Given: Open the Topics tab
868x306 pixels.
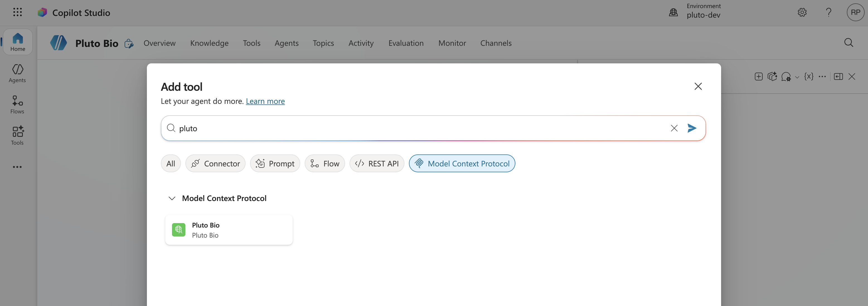Looking at the screenshot, I should coord(323,43).
